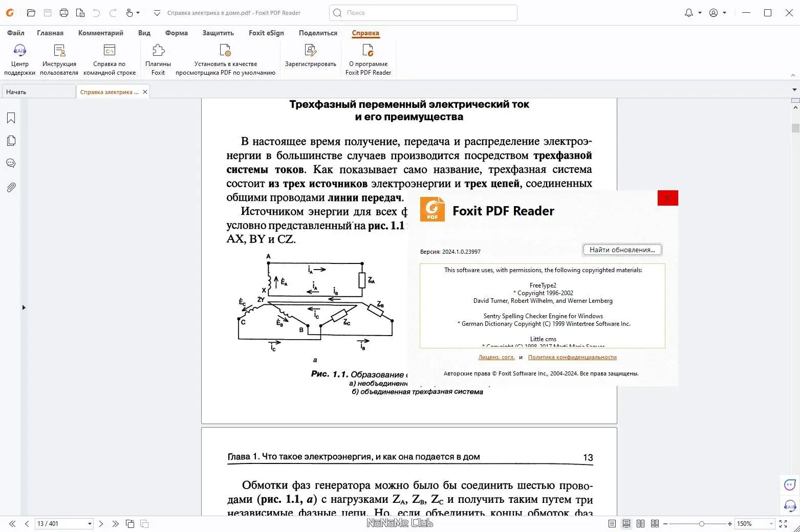This screenshot has height=532, width=800.
Task: Open the AI support center
Action: (19, 58)
